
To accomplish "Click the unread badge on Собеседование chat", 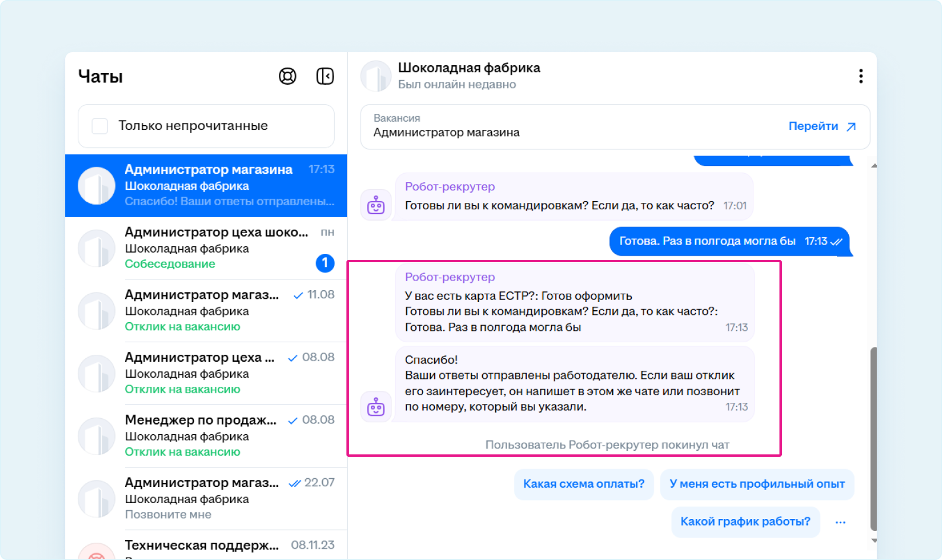I will point(325,263).
